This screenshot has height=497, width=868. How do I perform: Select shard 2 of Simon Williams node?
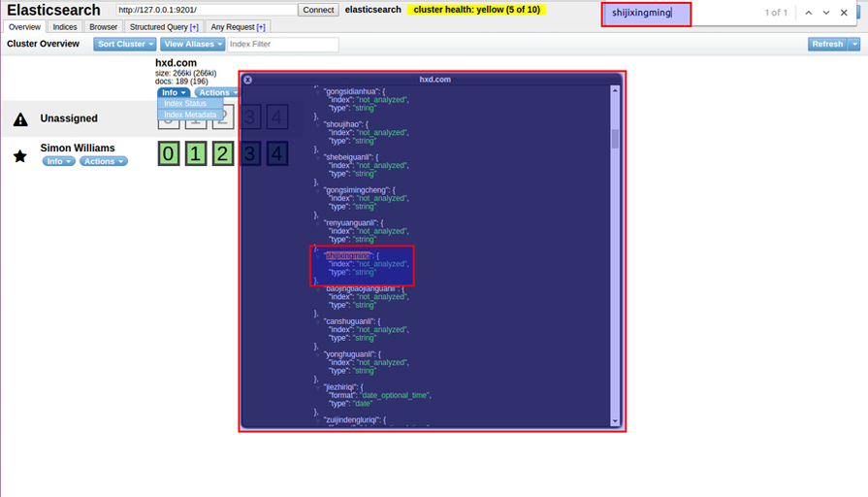[x=222, y=153]
